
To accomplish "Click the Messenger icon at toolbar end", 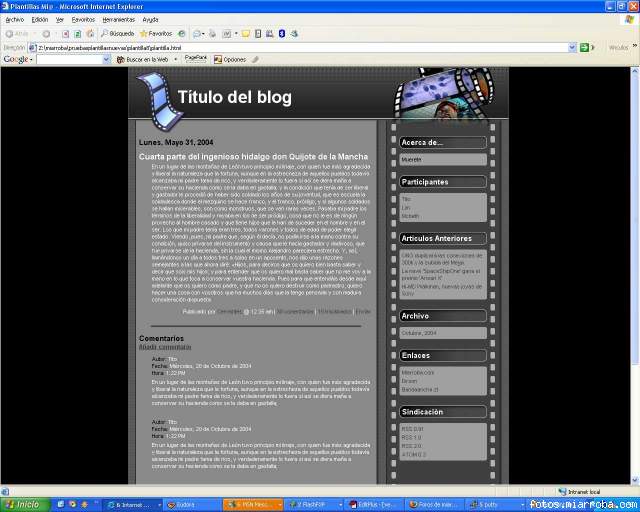I will (x=294, y=34).
